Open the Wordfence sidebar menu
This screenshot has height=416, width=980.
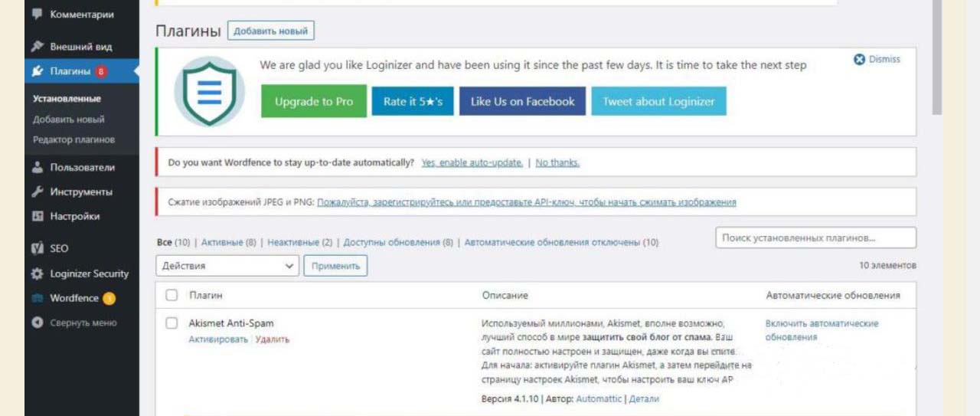[73, 298]
